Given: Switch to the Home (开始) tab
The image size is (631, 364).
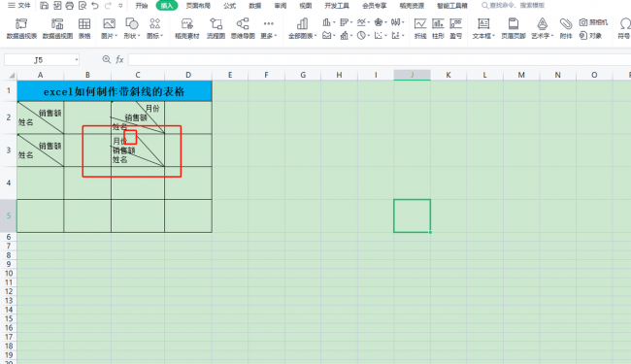Looking at the screenshot, I should coord(142,6).
